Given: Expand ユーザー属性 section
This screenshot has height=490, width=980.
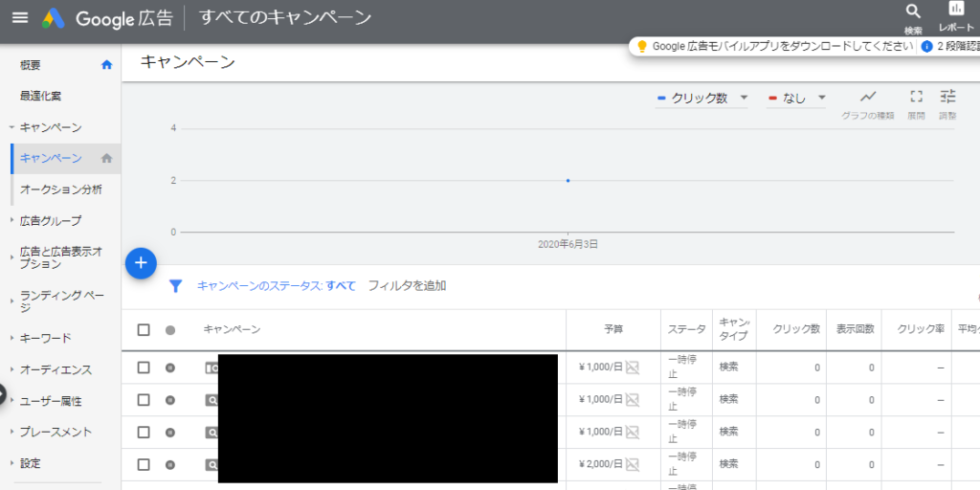Looking at the screenshot, I should (x=11, y=401).
